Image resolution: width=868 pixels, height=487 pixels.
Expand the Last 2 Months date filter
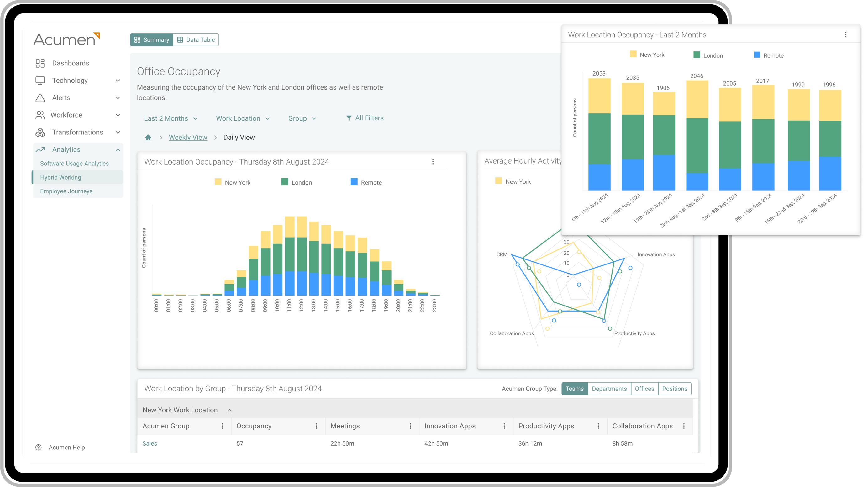tap(170, 118)
